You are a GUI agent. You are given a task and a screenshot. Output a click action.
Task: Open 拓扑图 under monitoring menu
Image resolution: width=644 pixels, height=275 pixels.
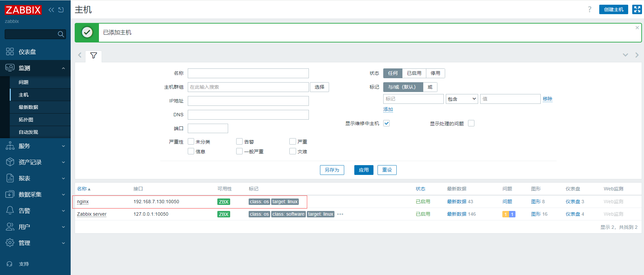[40, 120]
